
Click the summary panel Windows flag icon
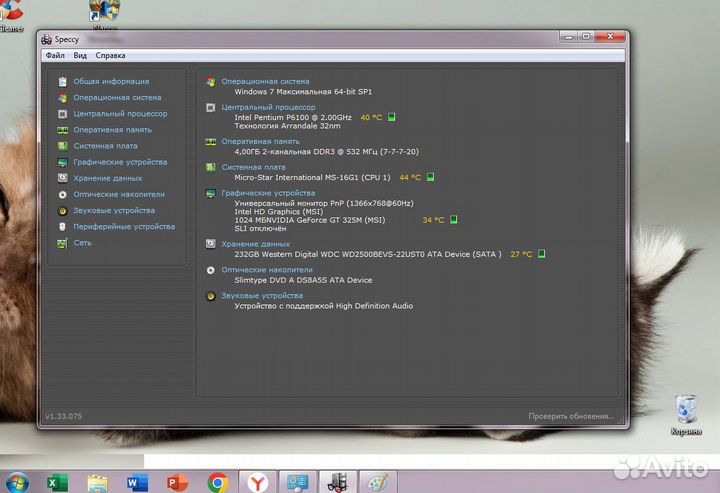point(211,82)
